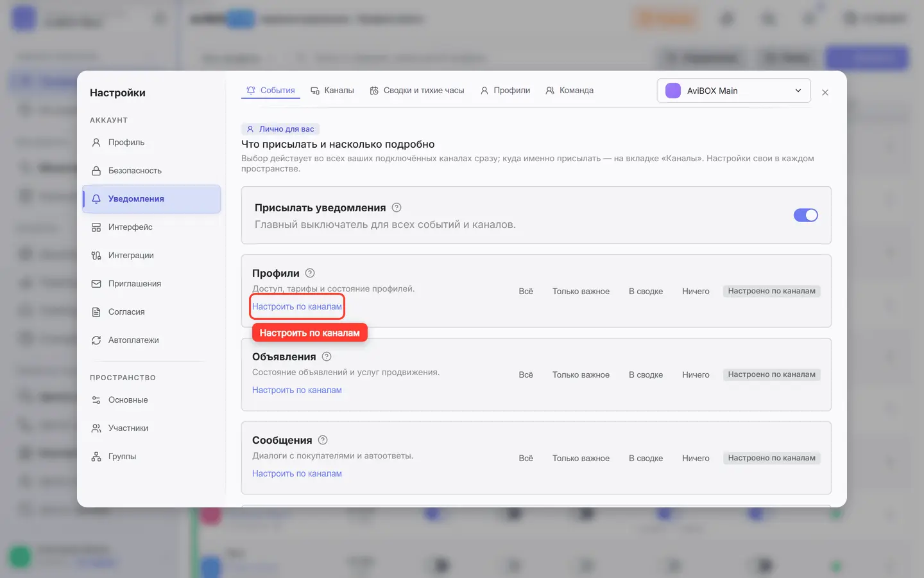Open the Профили tab in the top bar

pyautogui.click(x=506, y=91)
